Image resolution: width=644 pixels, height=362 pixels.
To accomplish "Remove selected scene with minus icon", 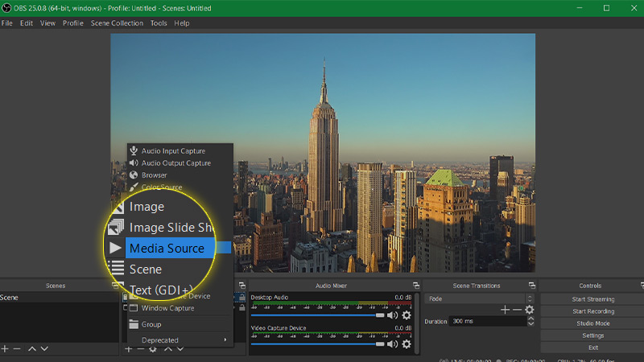I will coord(17,348).
